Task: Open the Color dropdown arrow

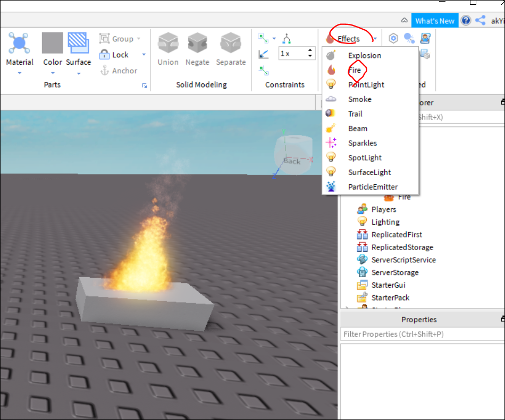Action: coord(53,73)
